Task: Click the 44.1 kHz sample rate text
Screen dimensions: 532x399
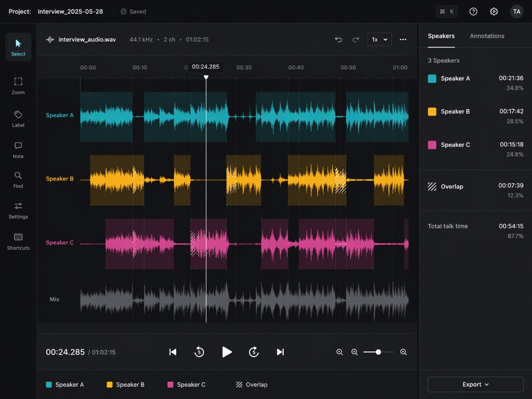Action: [x=141, y=40]
